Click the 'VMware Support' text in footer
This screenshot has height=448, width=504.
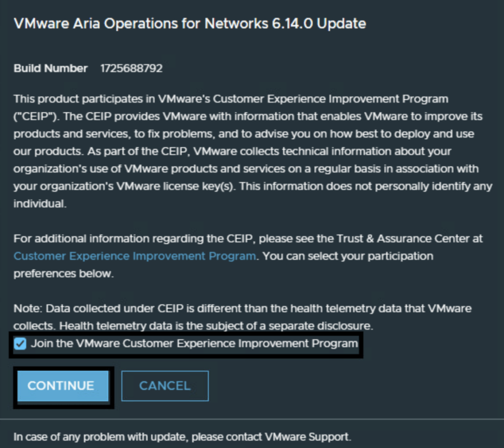[x=307, y=437]
